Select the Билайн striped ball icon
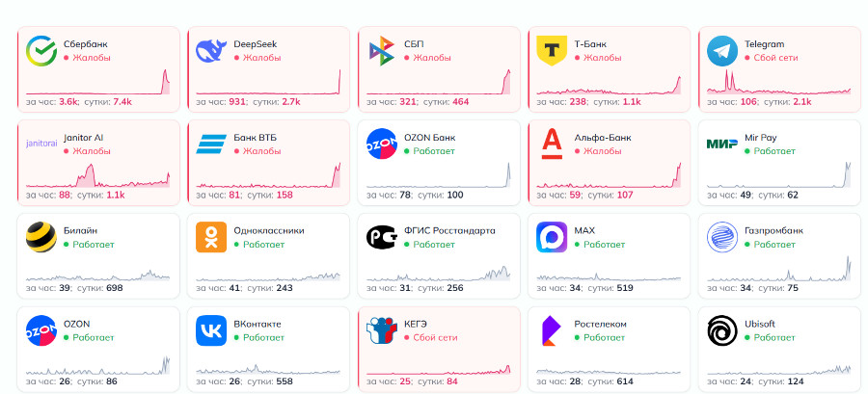868x394 pixels. point(41,237)
